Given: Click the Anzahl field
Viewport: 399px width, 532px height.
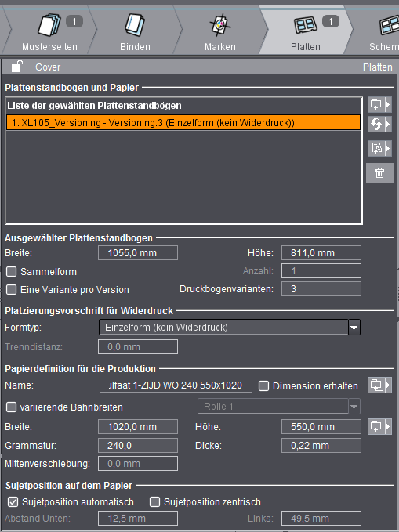Looking at the screenshot, I should click(x=321, y=271).
